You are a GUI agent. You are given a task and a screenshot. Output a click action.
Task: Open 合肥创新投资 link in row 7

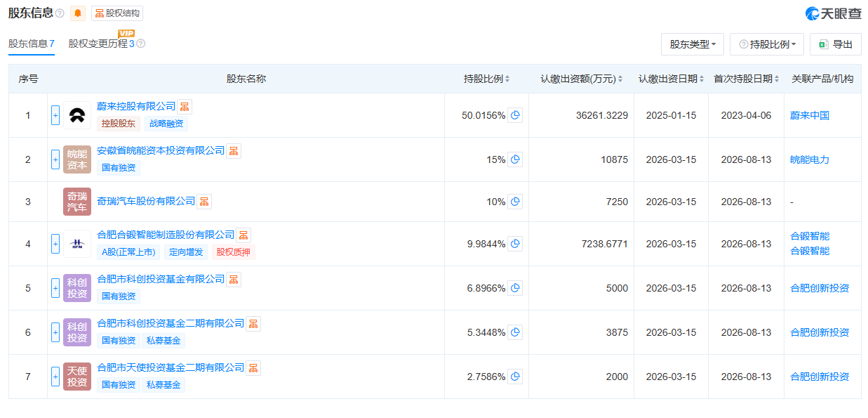(820, 377)
